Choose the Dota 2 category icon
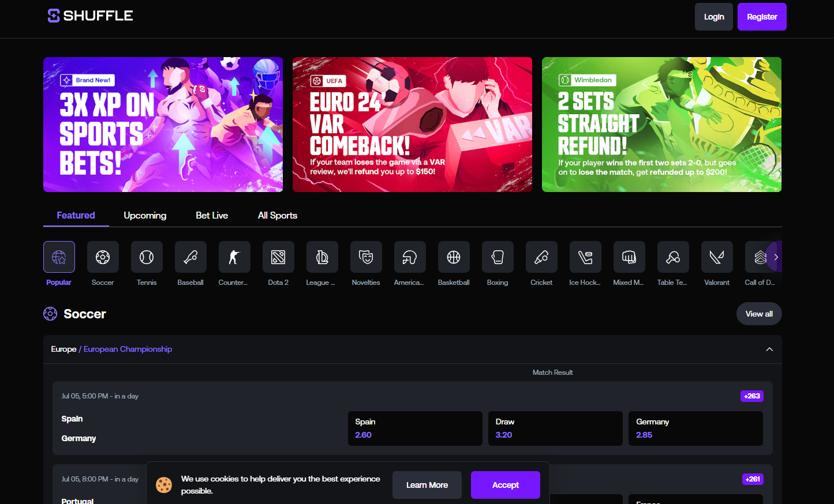Screen dimensions: 834x504 point(278,257)
